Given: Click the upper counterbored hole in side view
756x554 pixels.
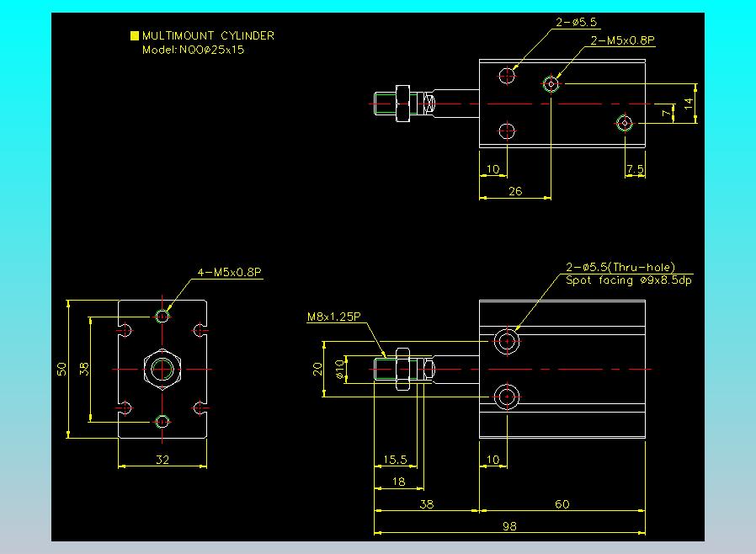Looking at the screenshot, I should (507, 341).
